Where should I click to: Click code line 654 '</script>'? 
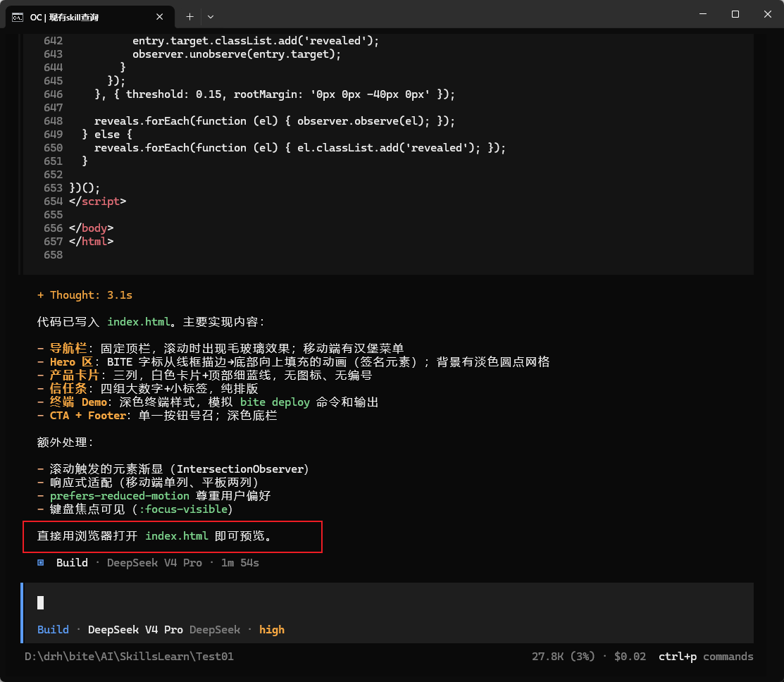[x=97, y=201]
